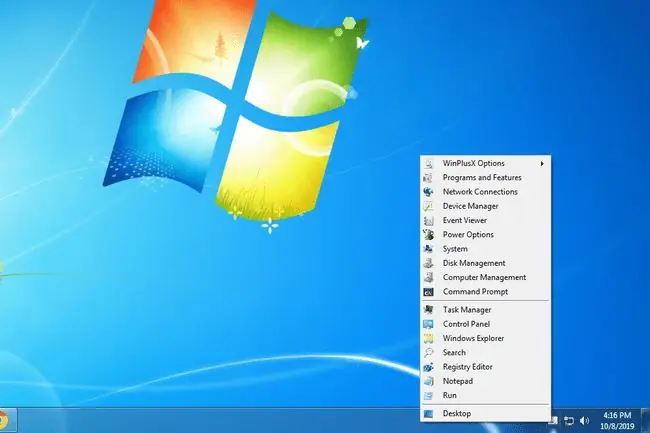Viewport: 650px width, 433px height.
Task: Click the Device Manager icon
Action: [429, 206]
